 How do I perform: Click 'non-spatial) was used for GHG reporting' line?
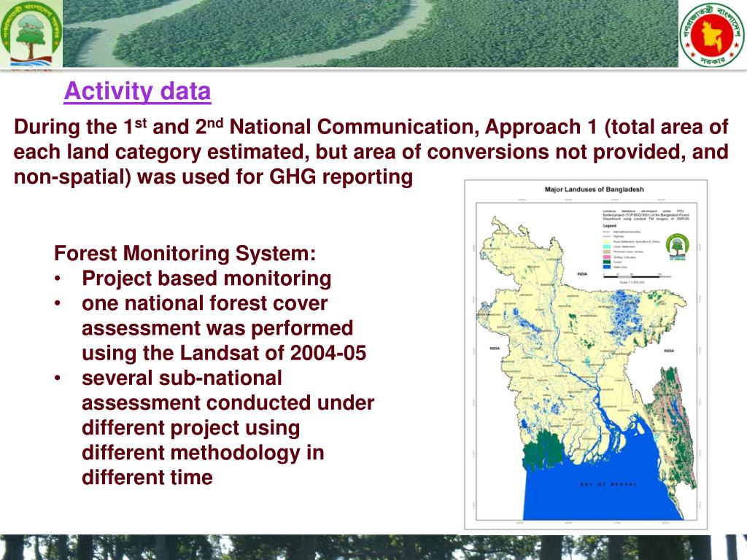213,176
